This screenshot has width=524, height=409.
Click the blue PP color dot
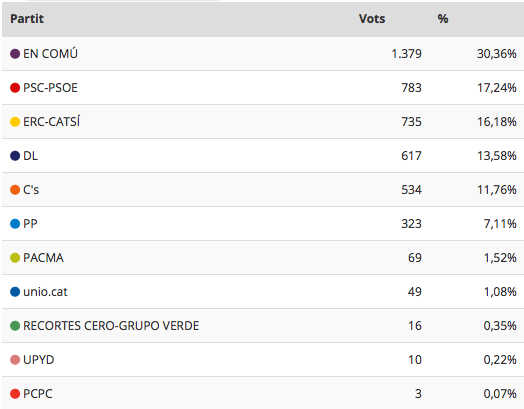tap(15, 224)
